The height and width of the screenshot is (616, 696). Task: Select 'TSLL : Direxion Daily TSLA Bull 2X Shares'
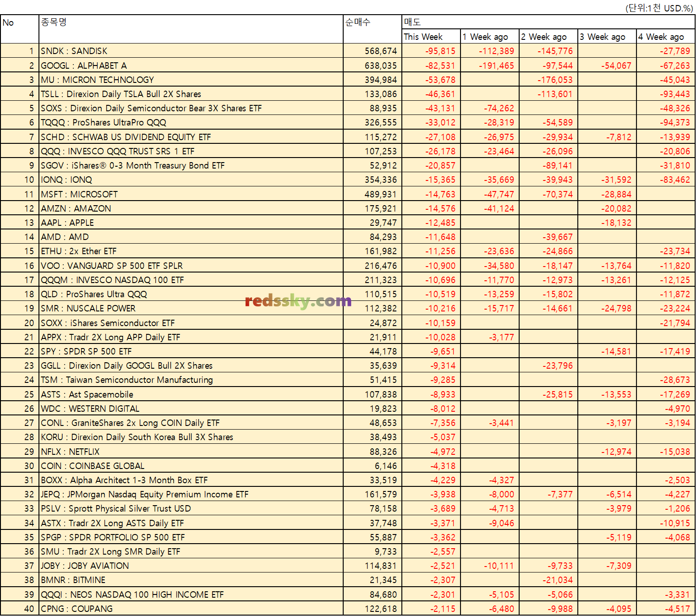click(191, 94)
